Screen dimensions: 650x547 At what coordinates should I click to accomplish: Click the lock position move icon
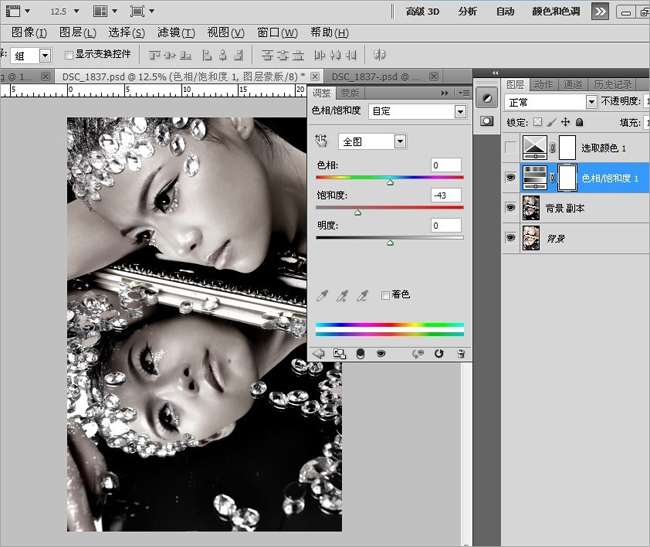pos(567,122)
